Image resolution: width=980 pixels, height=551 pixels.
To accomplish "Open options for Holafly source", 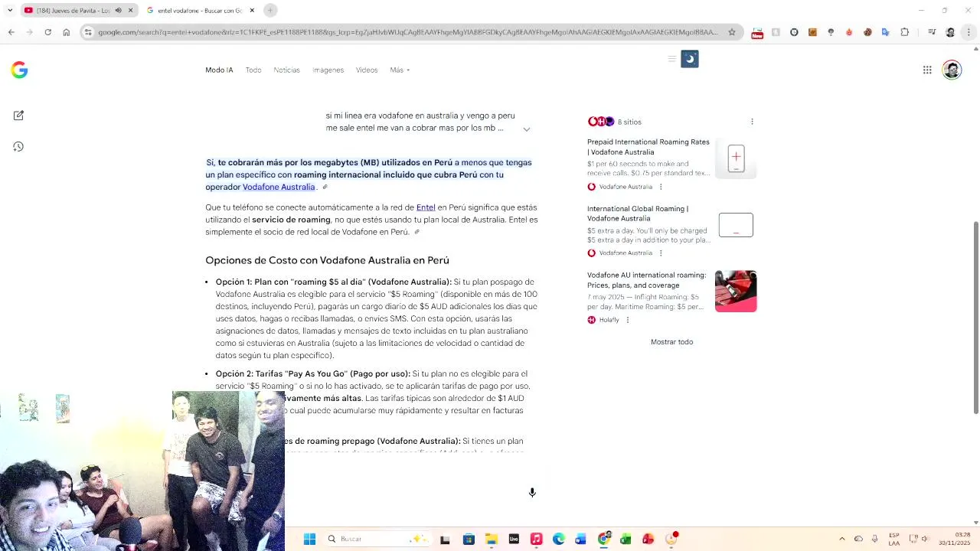I will [x=628, y=320].
